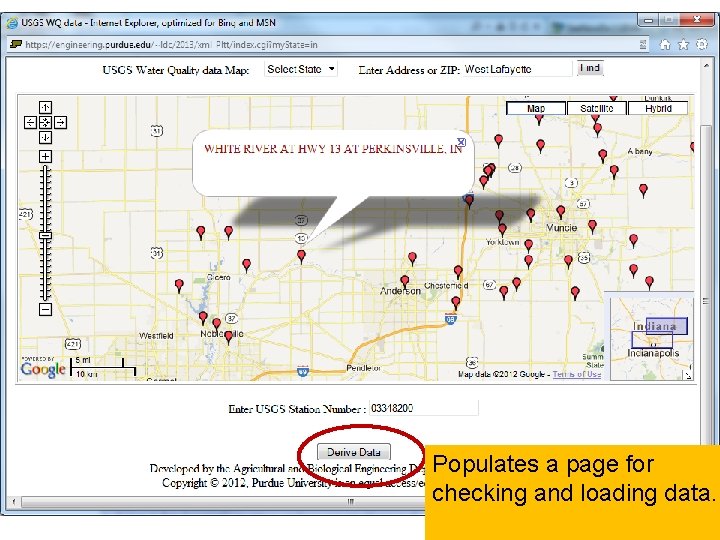This screenshot has height=540, width=720.
Task: Select the station marker west of Cicero
Action: [180, 286]
